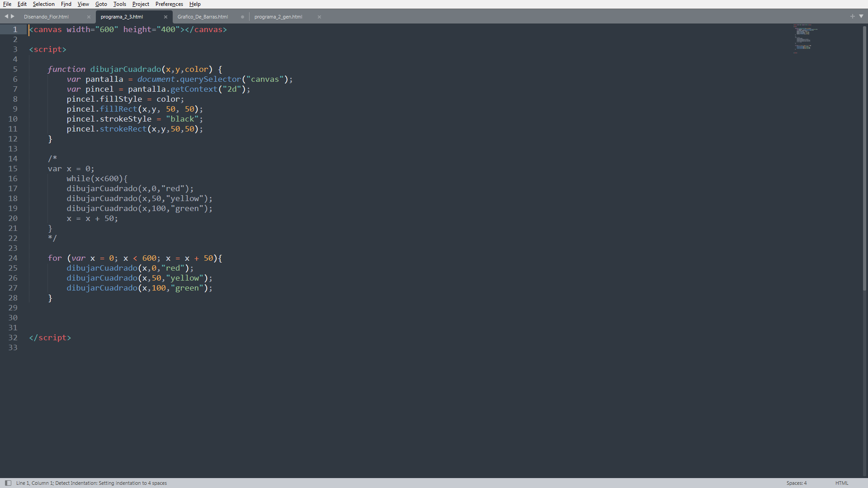Image resolution: width=868 pixels, height=488 pixels.
Task: Open the Help menu
Action: 195,4
